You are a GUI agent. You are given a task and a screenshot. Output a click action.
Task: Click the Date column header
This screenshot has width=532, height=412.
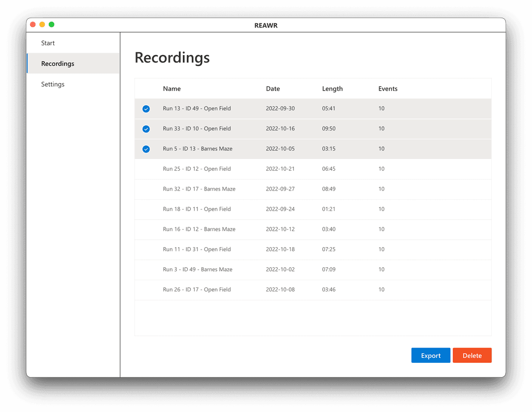tap(273, 89)
